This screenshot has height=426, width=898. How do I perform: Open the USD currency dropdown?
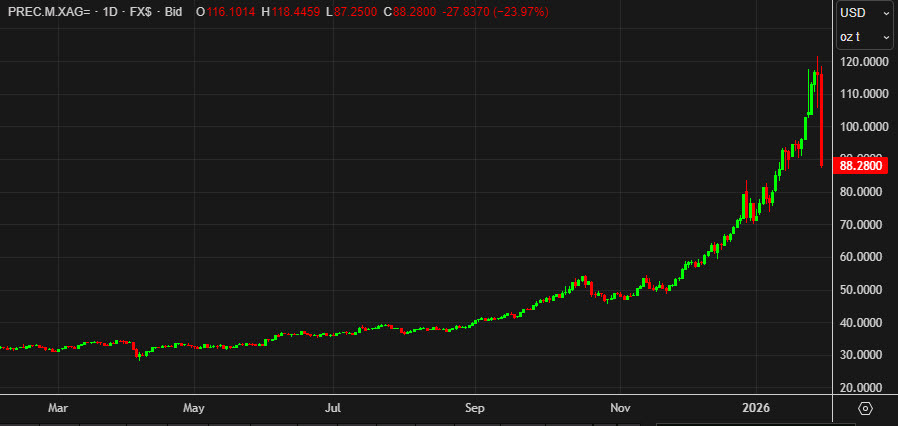865,13
